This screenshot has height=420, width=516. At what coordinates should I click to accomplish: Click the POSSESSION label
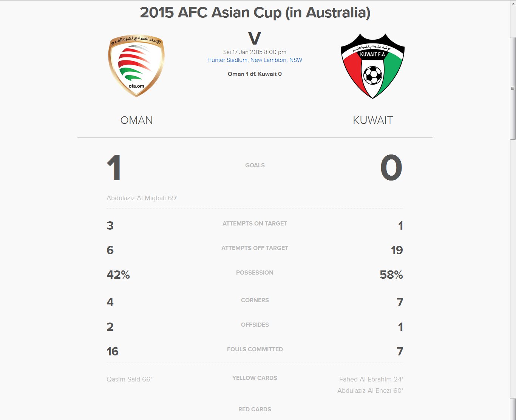[255, 273]
